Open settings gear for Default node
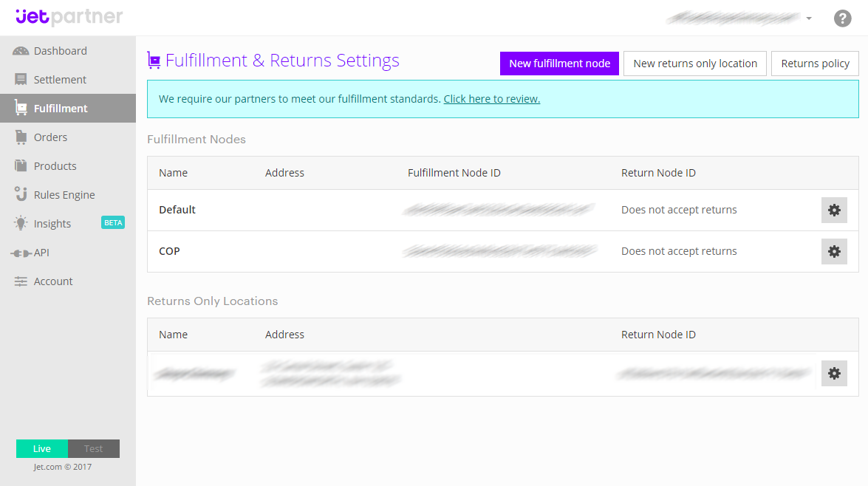The width and height of the screenshot is (868, 486). pyautogui.click(x=834, y=211)
